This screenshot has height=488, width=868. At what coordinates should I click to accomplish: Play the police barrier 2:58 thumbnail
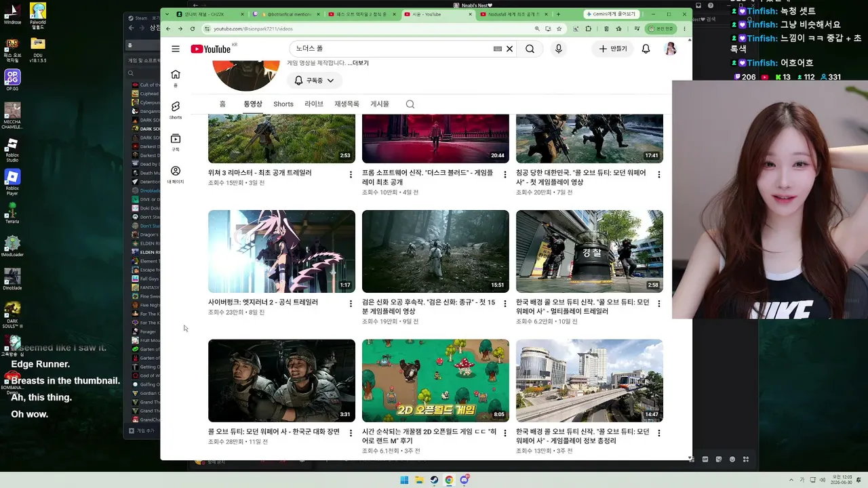(589, 251)
